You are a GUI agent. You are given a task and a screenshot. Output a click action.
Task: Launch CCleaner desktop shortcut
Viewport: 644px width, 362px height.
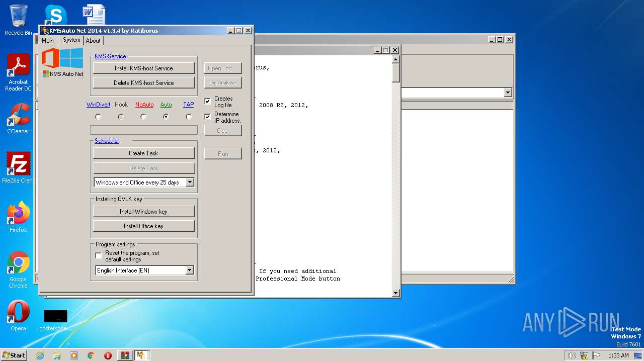(x=18, y=119)
